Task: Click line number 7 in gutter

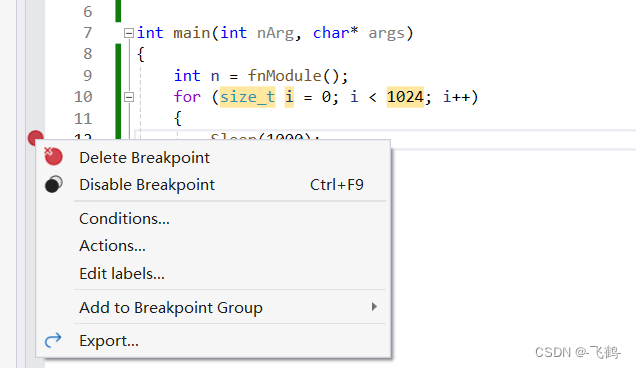Action: pyautogui.click(x=88, y=33)
